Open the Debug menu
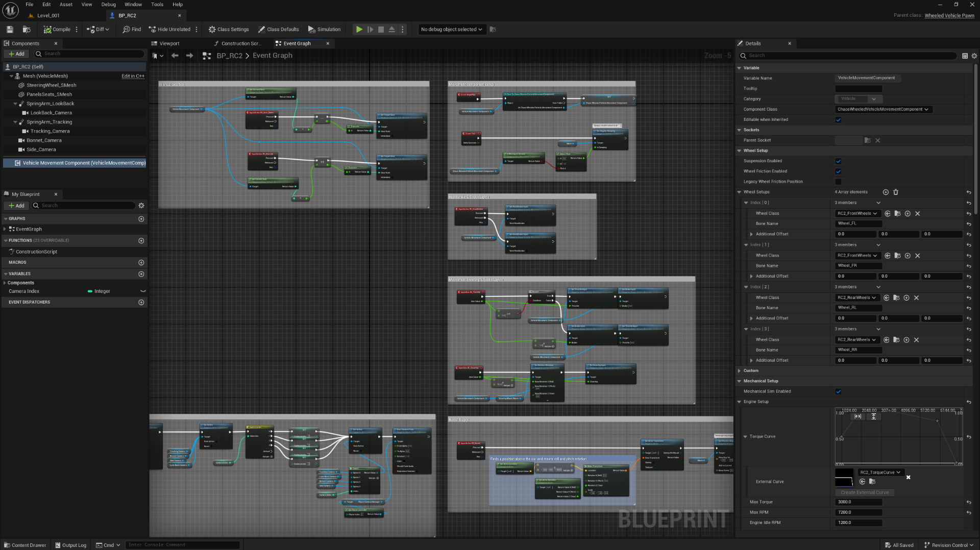Viewport: 980px width, 550px height. (x=108, y=5)
